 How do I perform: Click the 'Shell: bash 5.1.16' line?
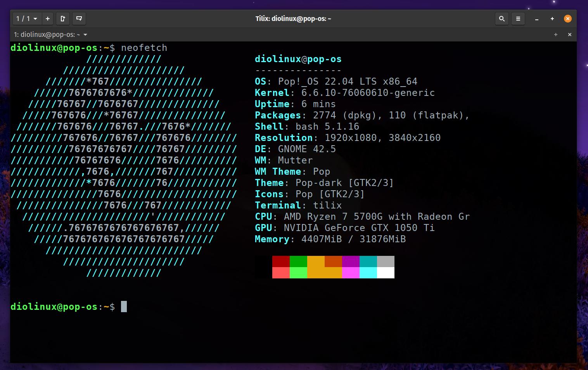(x=307, y=127)
